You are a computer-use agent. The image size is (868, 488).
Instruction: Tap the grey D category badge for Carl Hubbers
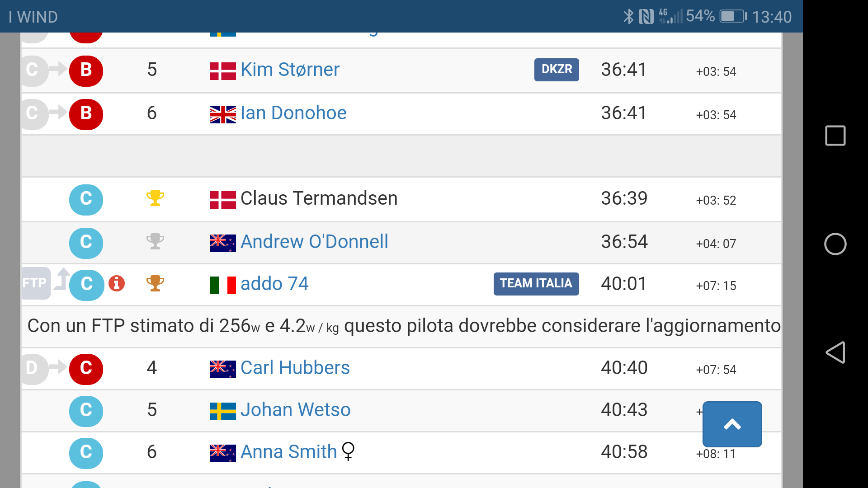tap(33, 369)
